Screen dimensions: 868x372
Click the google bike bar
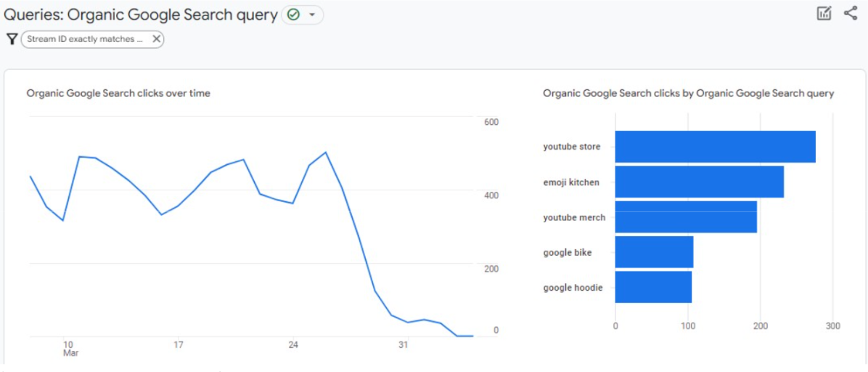[654, 252]
